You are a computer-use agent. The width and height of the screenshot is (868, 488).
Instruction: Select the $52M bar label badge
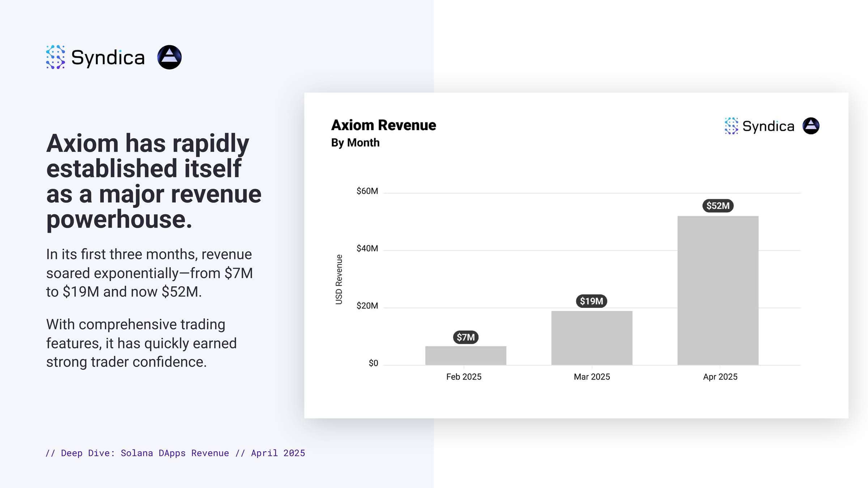[x=718, y=206]
